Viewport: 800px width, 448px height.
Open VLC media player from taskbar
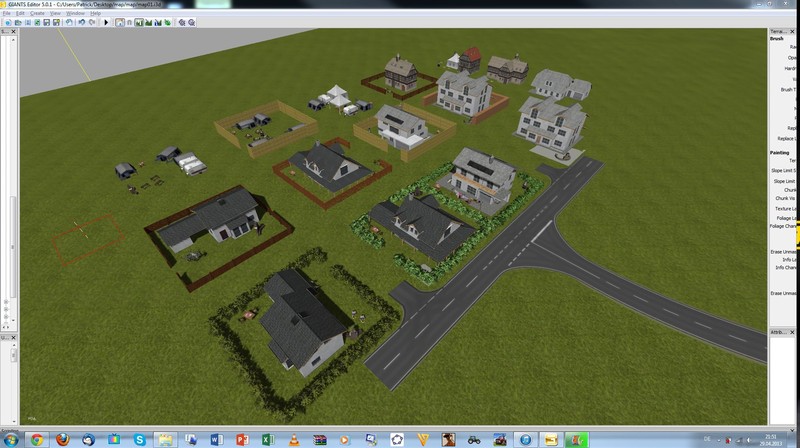click(294, 439)
